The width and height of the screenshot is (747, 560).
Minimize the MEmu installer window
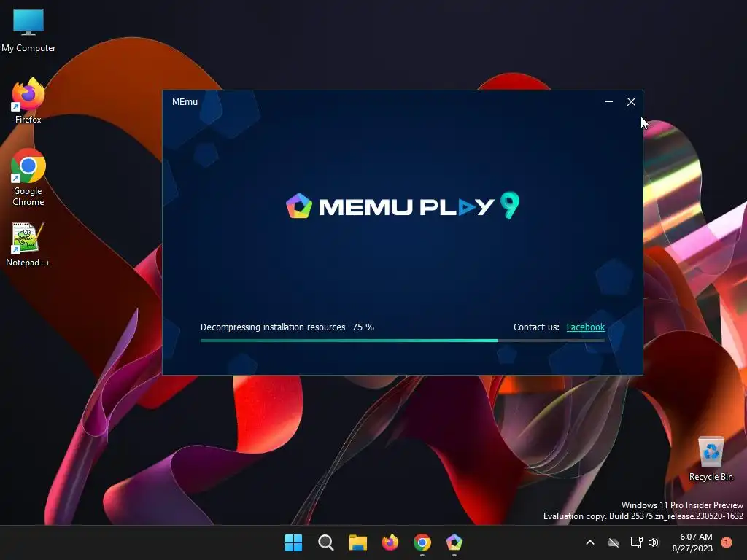608,102
